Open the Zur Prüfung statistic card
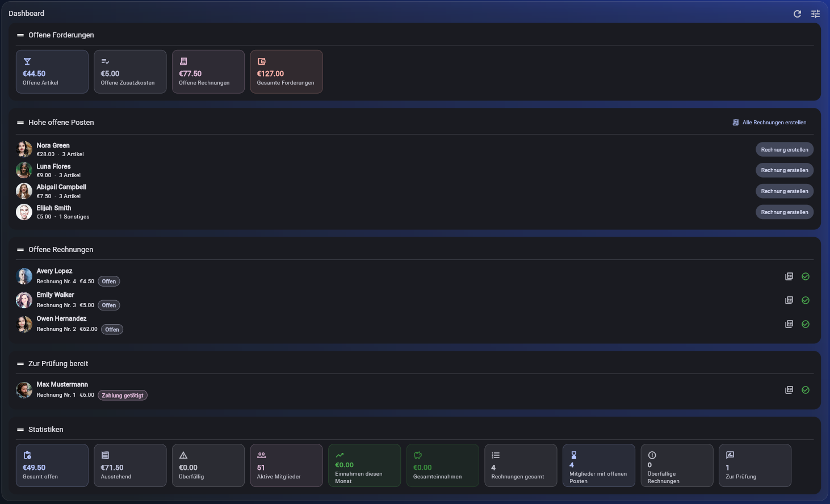This screenshot has height=504, width=830. coord(755,465)
